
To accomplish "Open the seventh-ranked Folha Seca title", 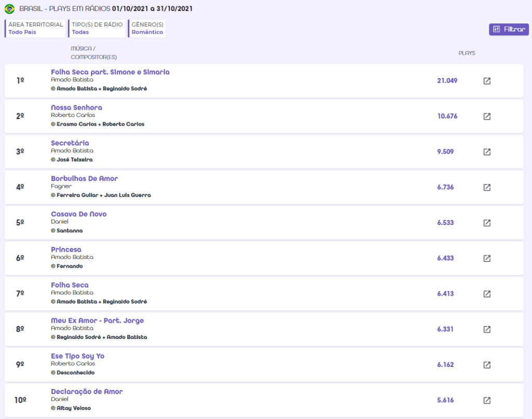I will coord(70,285).
